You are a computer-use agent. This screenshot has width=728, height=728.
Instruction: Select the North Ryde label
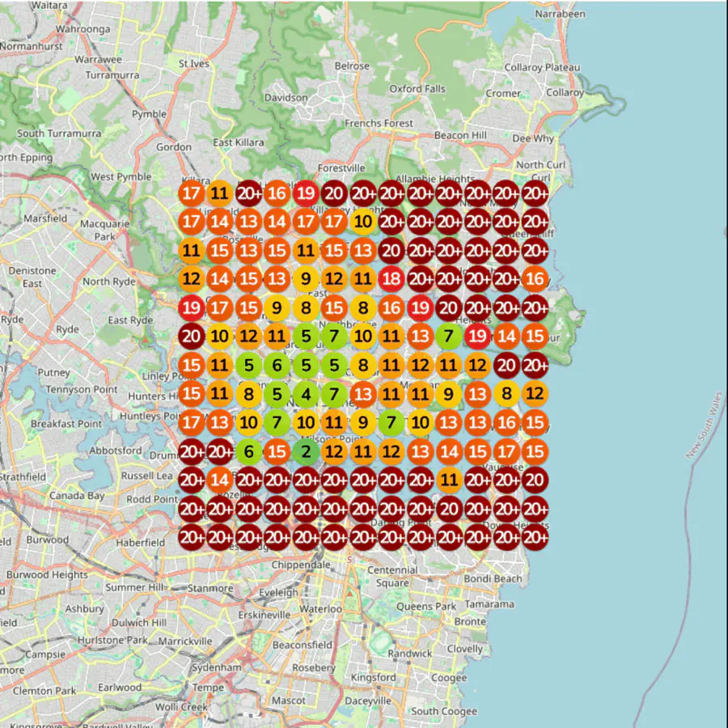point(109,281)
